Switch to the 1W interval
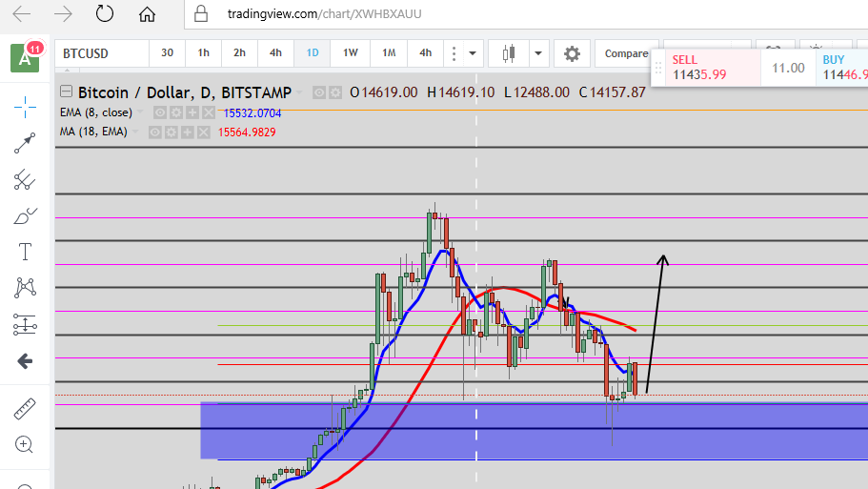868x489 pixels. (x=351, y=53)
